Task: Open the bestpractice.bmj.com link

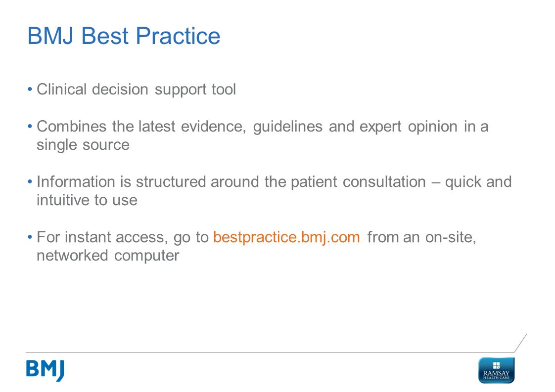Action: pyautogui.click(x=286, y=237)
